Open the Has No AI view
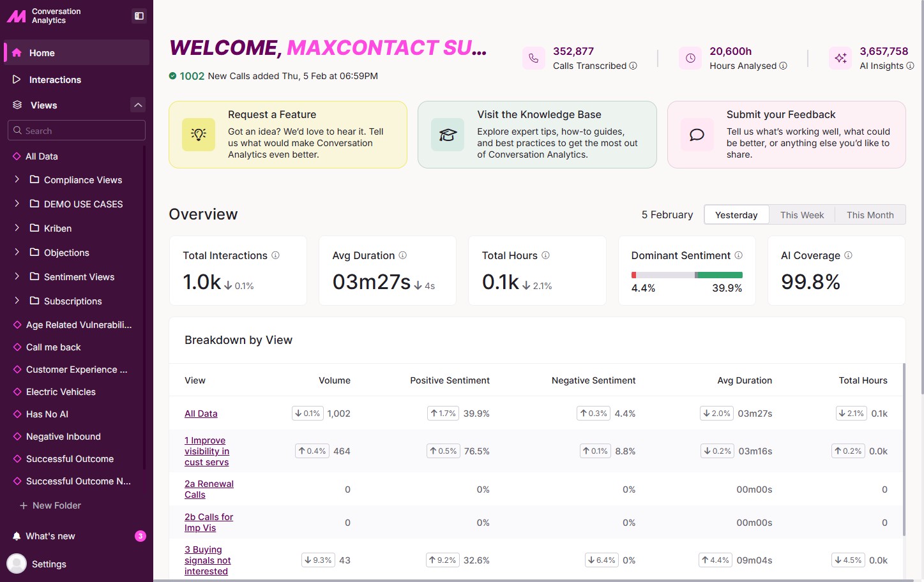This screenshot has height=582, width=924. click(x=47, y=414)
